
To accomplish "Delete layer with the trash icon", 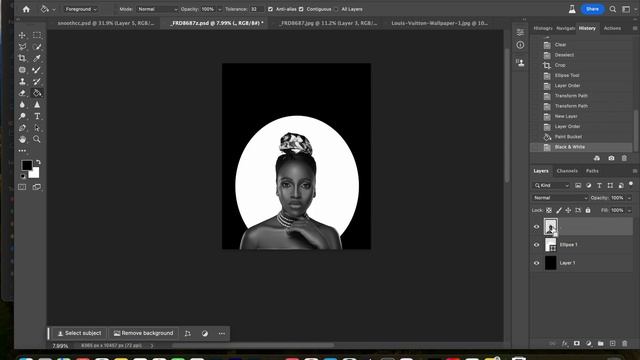I will [x=624, y=344].
